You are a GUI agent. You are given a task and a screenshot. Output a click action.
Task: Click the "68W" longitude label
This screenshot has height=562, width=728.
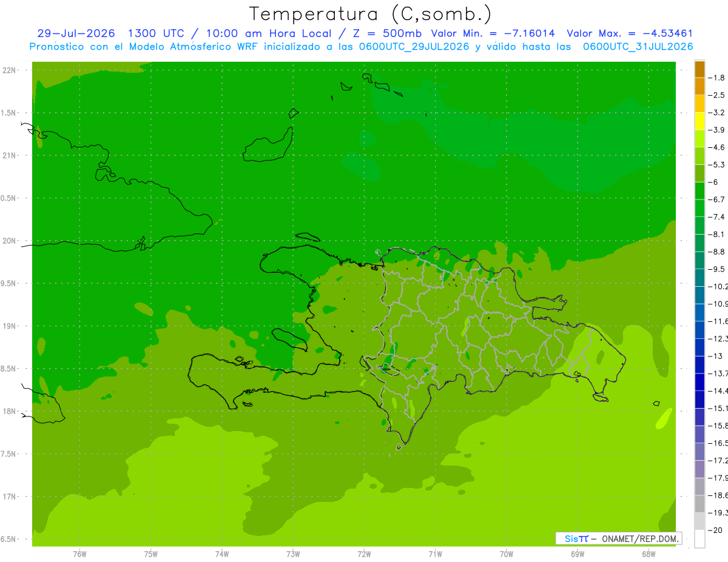tap(649, 555)
